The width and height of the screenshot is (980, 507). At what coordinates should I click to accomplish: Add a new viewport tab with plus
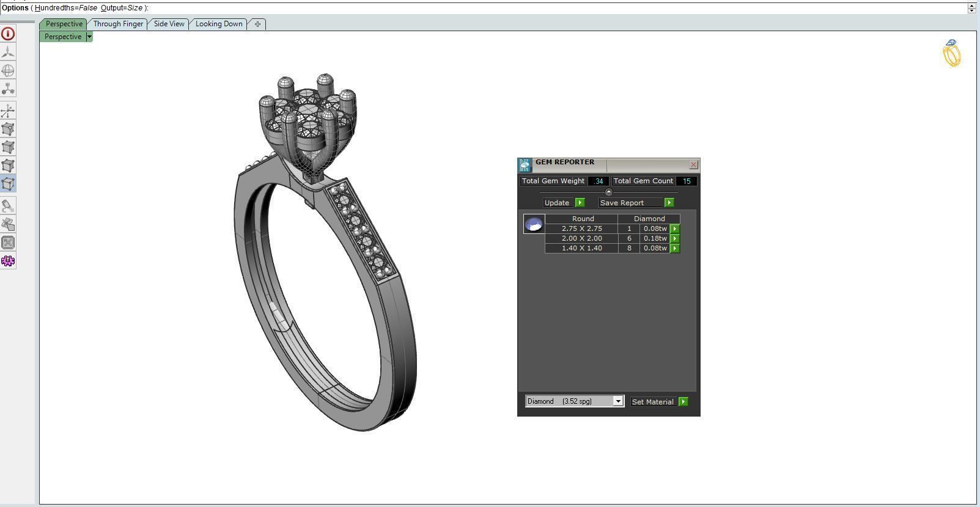coord(257,24)
